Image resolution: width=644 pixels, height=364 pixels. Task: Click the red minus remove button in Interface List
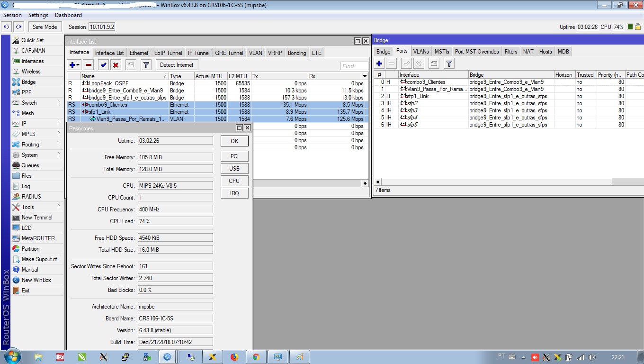click(89, 65)
